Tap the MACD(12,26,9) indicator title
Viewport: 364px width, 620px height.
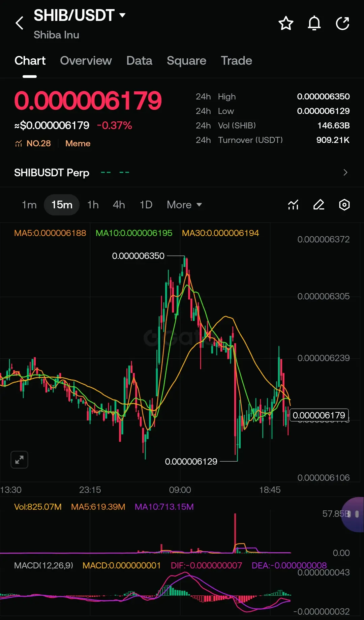point(43,565)
